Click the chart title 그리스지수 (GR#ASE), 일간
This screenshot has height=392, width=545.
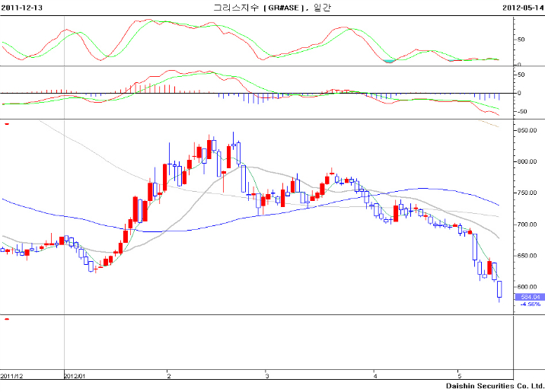pyautogui.click(x=272, y=7)
